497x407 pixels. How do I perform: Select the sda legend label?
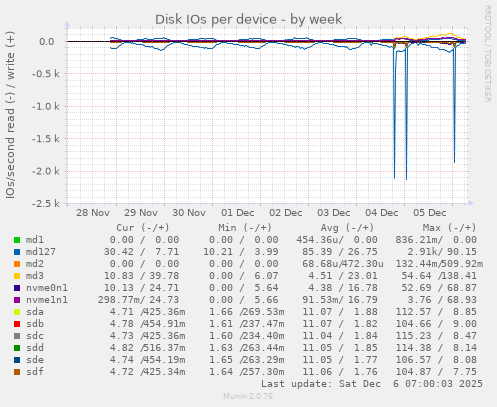tap(35, 312)
